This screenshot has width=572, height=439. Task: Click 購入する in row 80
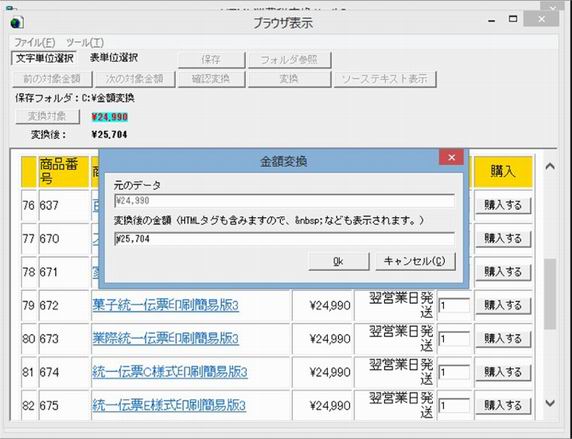pos(503,339)
